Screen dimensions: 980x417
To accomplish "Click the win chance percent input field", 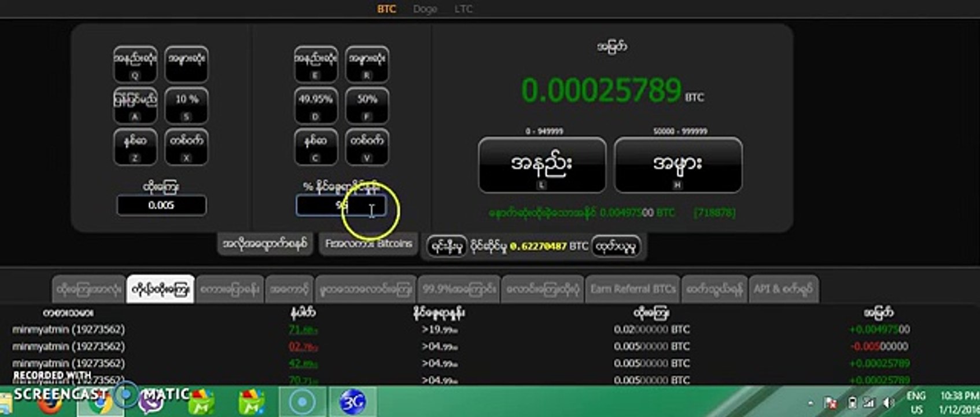I will click(341, 205).
